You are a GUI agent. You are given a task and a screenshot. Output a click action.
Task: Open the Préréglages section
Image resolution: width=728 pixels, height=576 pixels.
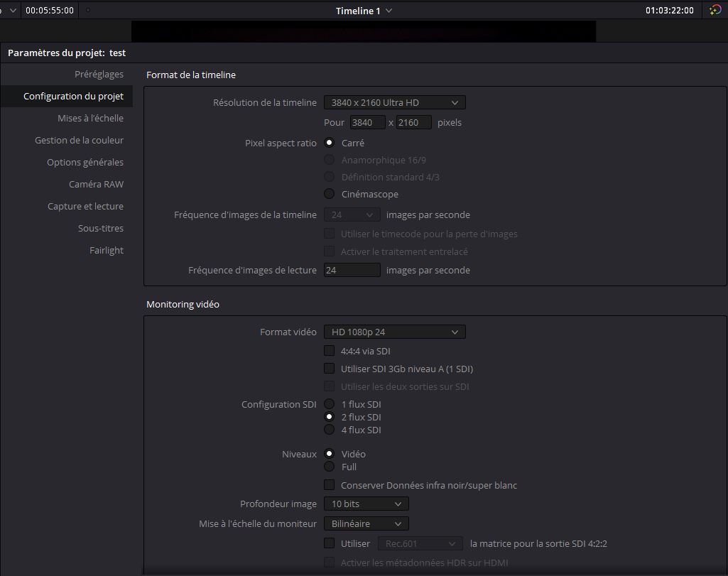[99, 75]
